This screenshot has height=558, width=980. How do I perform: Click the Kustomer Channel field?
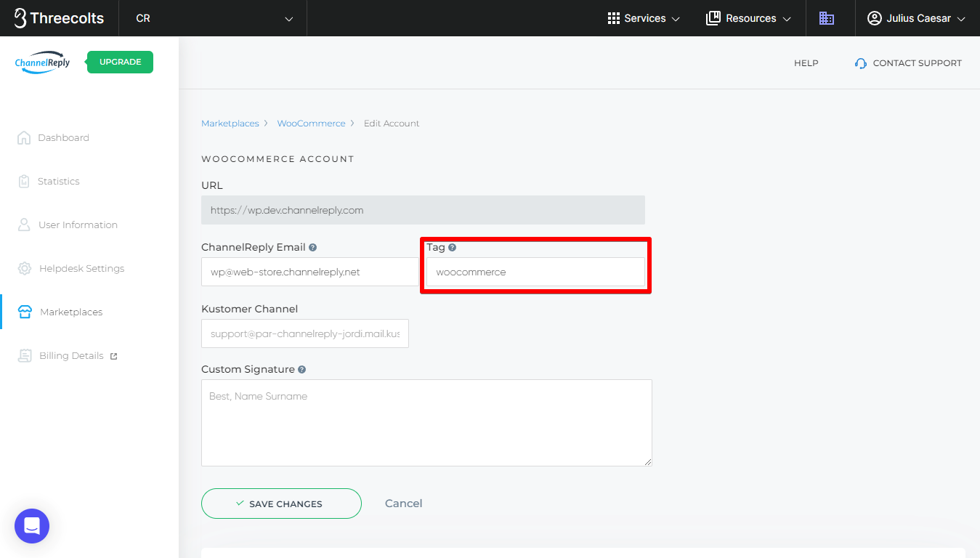pyautogui.click(x=305, y=333)
